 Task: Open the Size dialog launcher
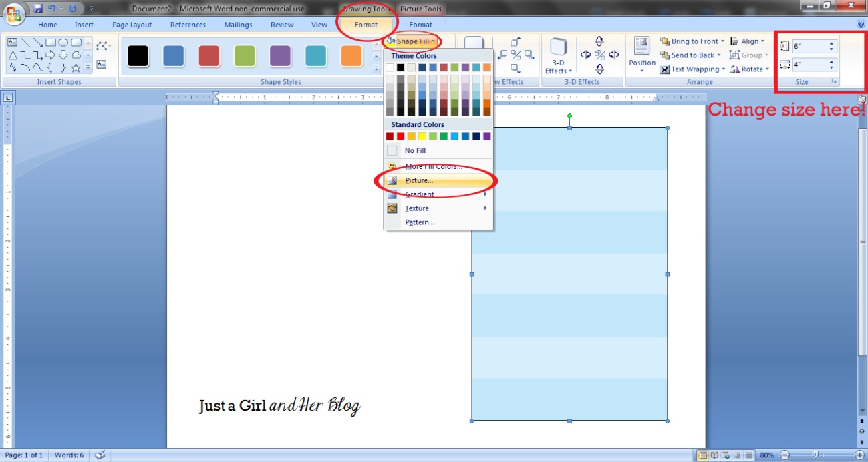(833, 81)
